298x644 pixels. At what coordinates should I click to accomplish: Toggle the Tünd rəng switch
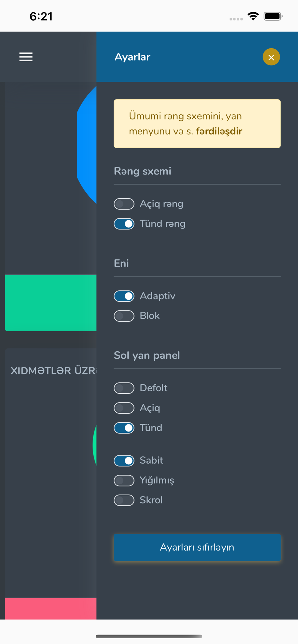tap(124, 224)
